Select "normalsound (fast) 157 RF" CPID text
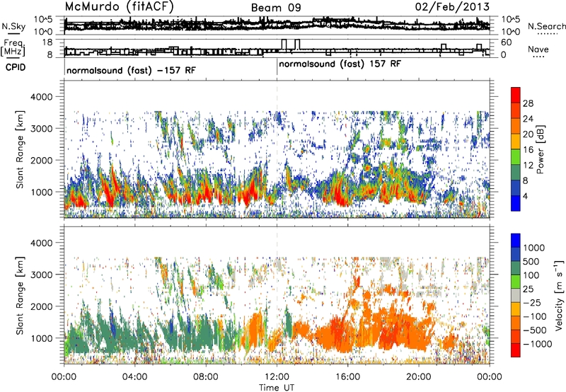Screen dimensions: 566x392 tap(340, 64)
